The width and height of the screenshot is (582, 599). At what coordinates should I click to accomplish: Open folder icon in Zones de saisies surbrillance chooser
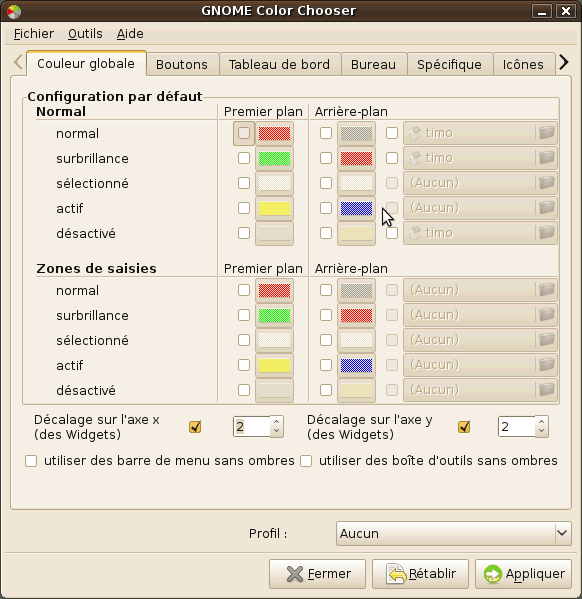click(546, 315)
